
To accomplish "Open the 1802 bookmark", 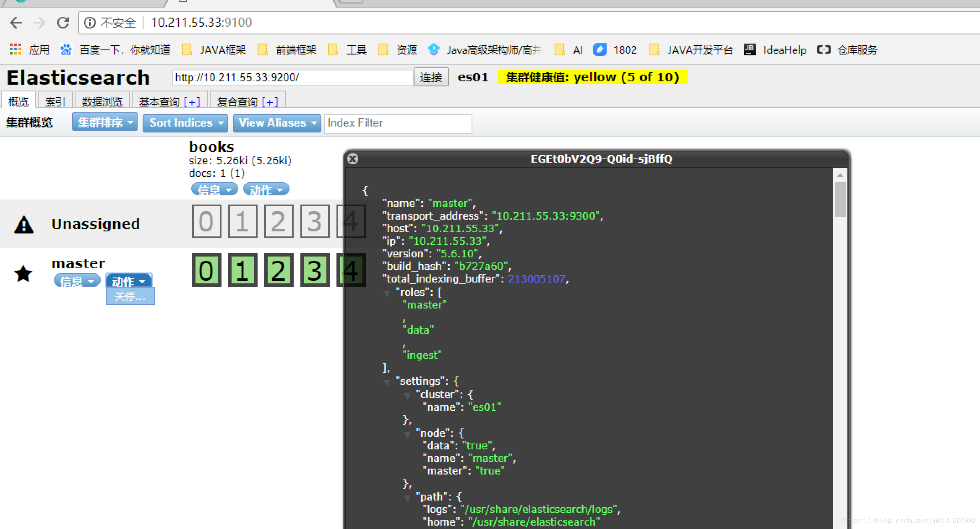I will tap(615, 50).
